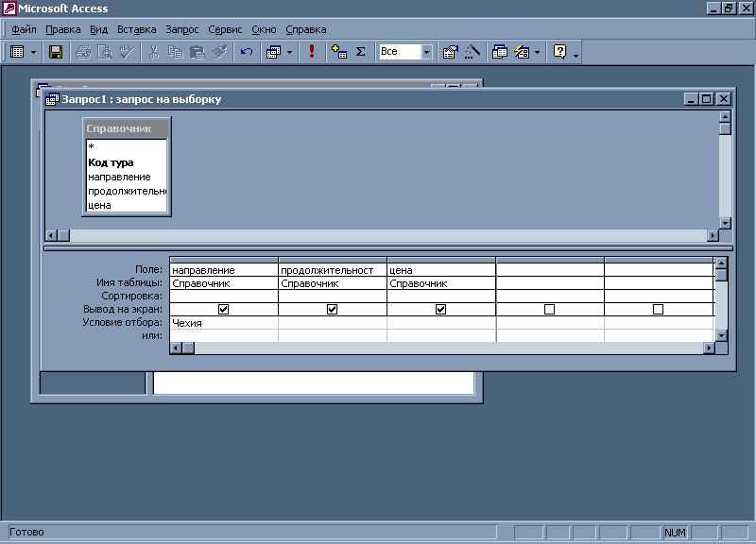
Task: Open the Правка menu
Action: click(63, 29)
